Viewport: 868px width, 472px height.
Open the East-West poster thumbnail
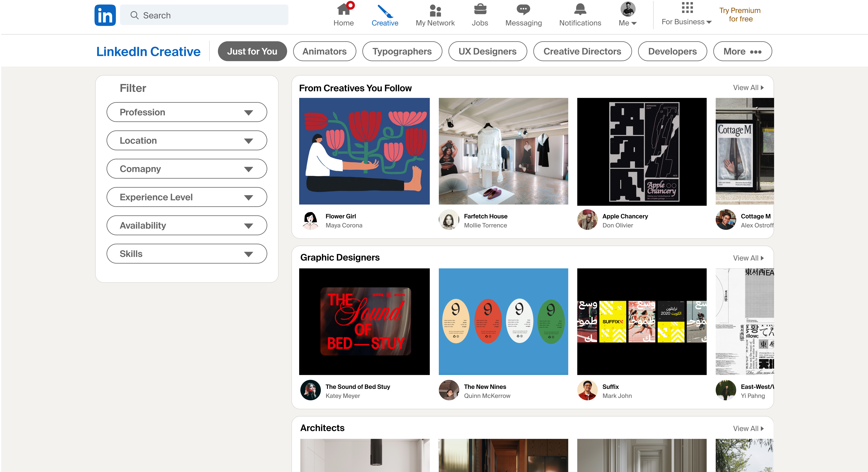tap(745, 322)
